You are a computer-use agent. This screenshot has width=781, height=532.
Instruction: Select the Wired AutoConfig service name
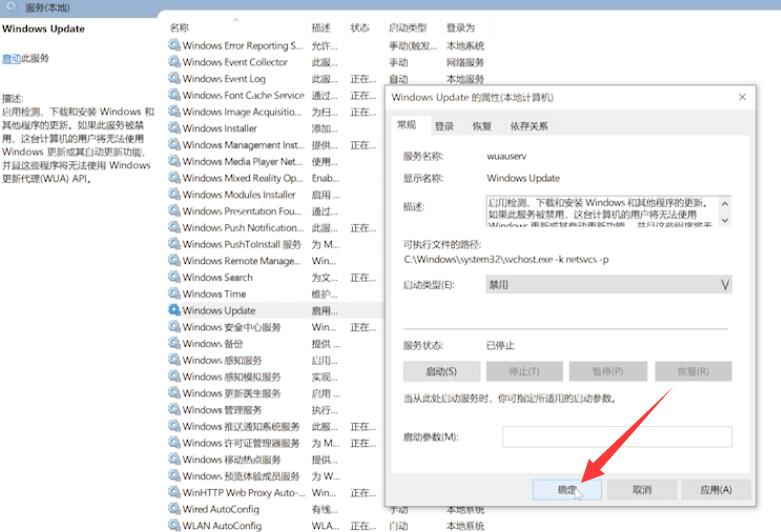tap(221, 509)
